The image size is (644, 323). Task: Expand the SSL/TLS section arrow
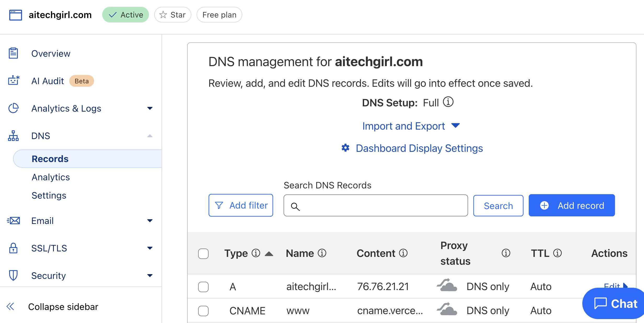point(150,248)
